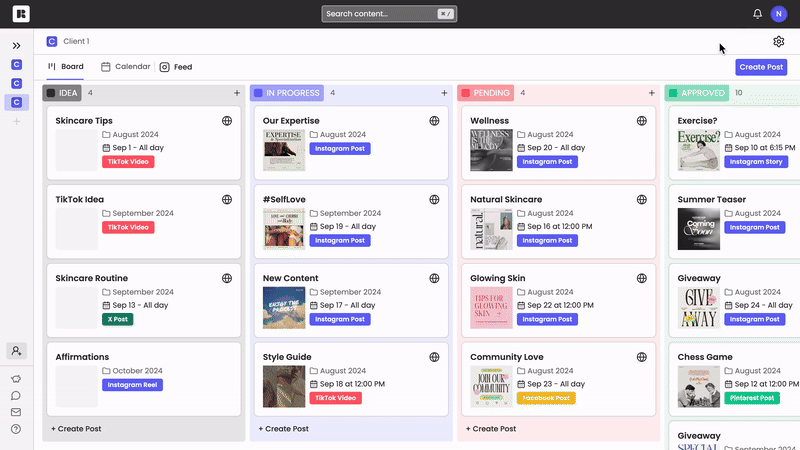The image size is (800, 450).
Task: Click globe icon on Style Guide card
Action: tap(434, 357)
